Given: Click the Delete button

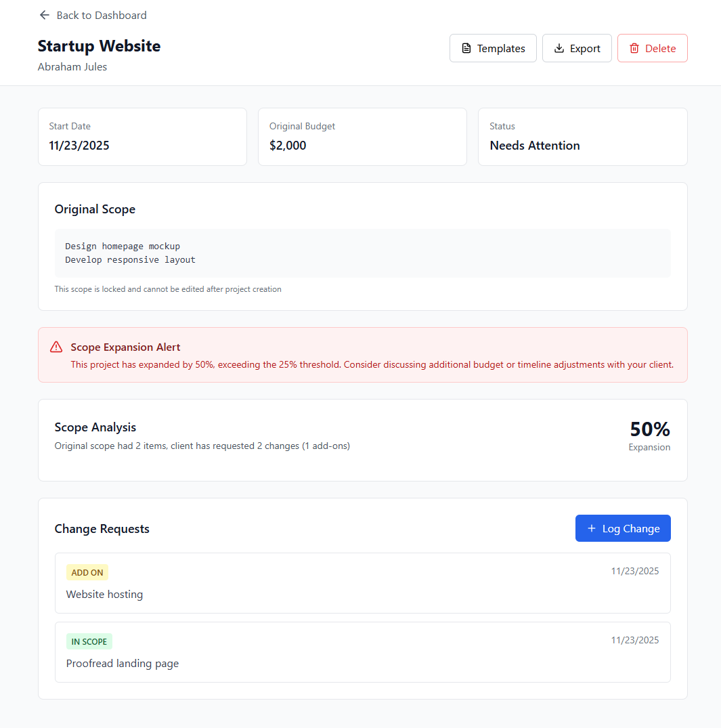Looking at the screenshot, I should click(652, 48).
